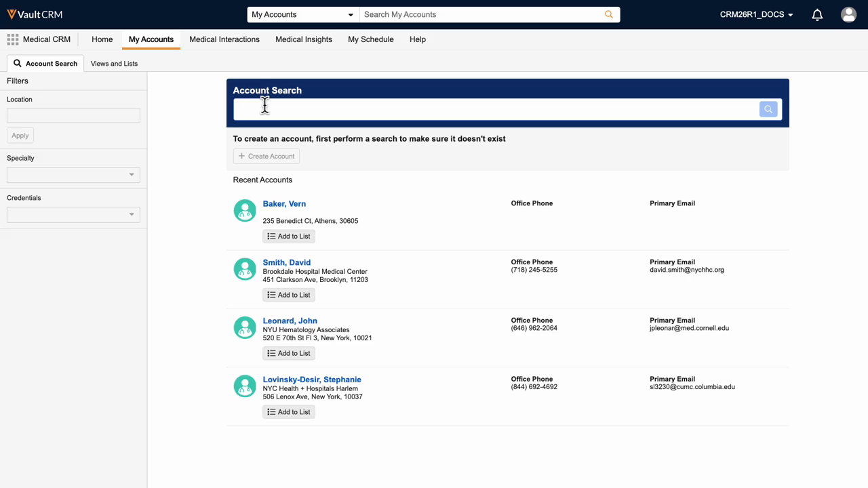Click the blue Account Search magnifier button
This screenshot has width=868, height=488.
768,109
